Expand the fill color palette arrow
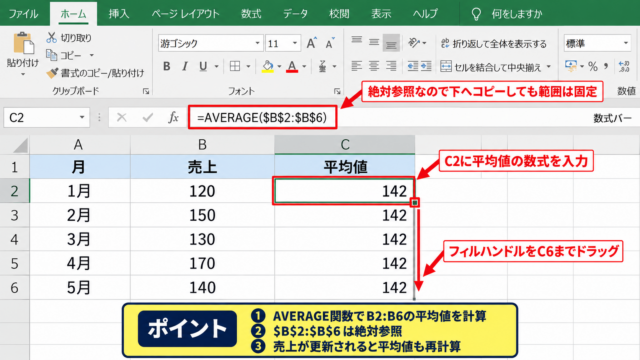This screenshot has height=360, width=640. click(279, 67)
